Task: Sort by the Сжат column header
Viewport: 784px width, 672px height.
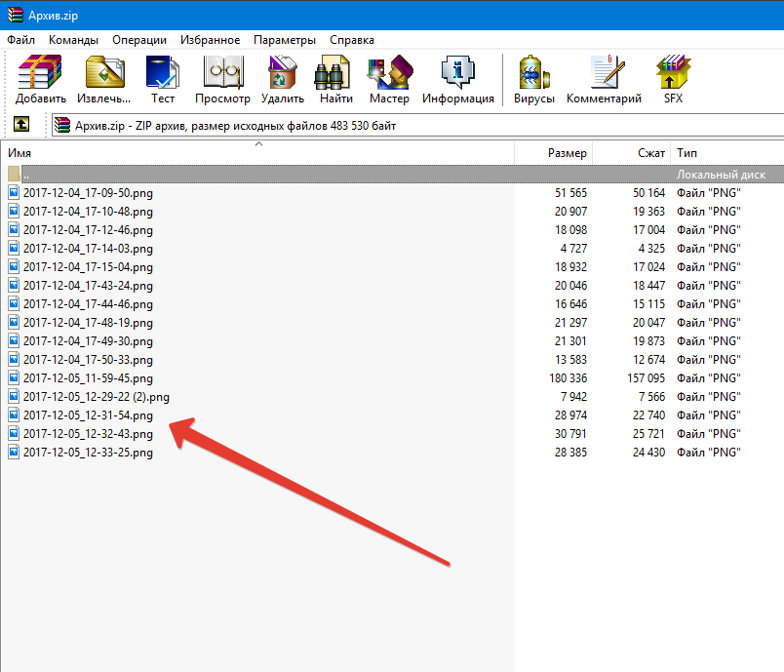Action: pos(632,153)
